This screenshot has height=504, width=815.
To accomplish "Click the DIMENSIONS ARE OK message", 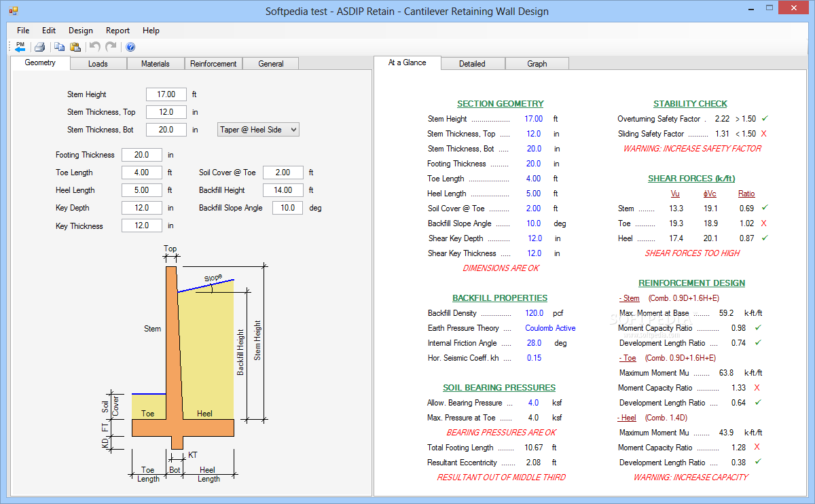I will point(501,268).
